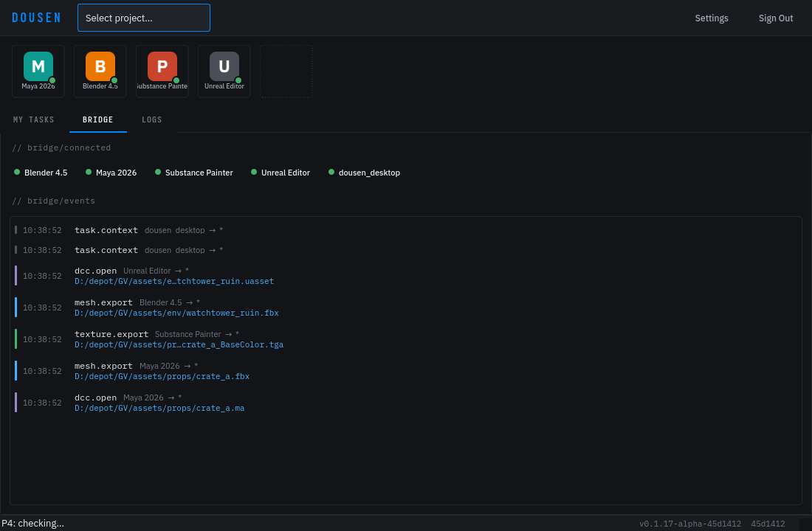Click the Maya 2026 connected status entry
The image size is (812, 531).
[111, 173]
